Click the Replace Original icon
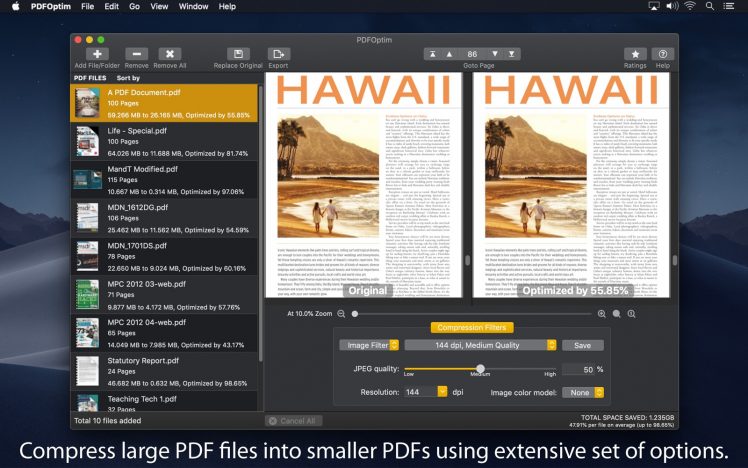Image resolution: width=748 pixels, height=468 pixels. coord(238,54)
